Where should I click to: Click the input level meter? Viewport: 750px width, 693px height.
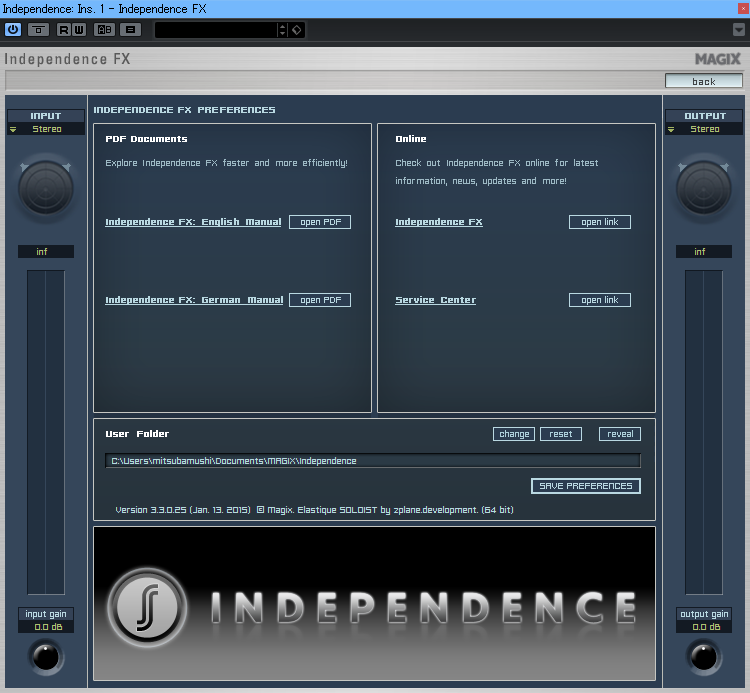[x=46, y=432]
